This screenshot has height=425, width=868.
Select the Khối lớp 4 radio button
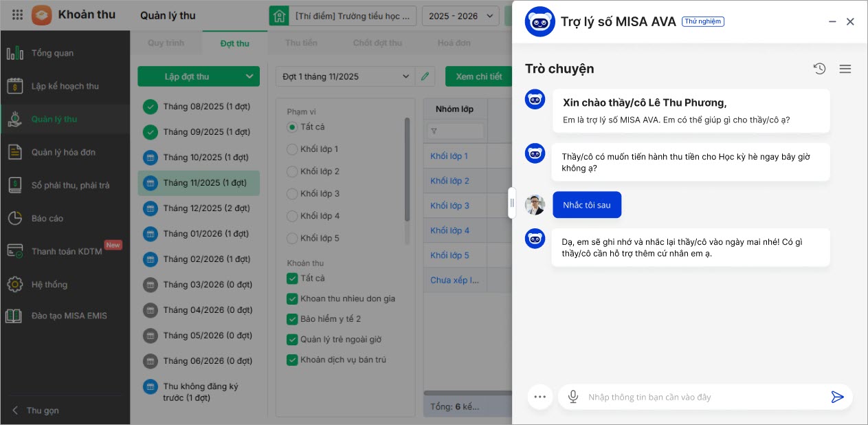point(292,216)
